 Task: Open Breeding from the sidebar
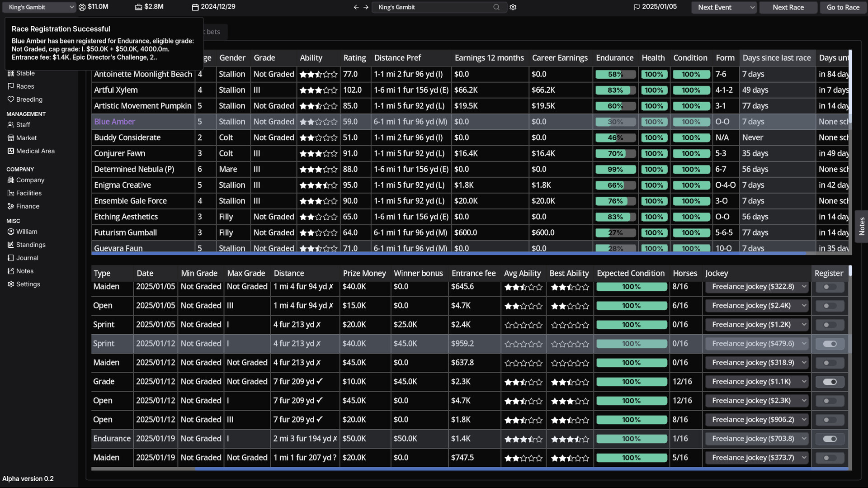tap(29, 99)
